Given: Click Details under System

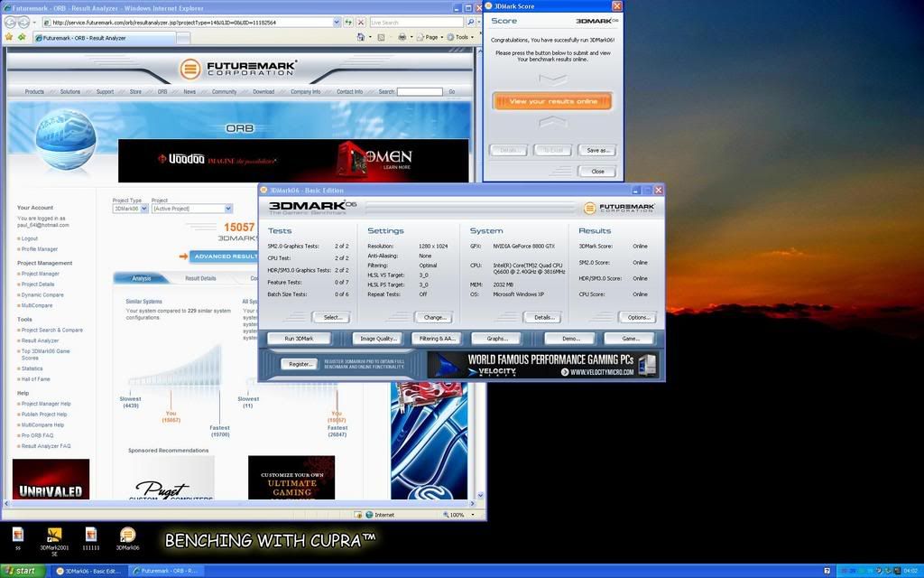Looking at the screenshot, I should (x=543, y=317).
